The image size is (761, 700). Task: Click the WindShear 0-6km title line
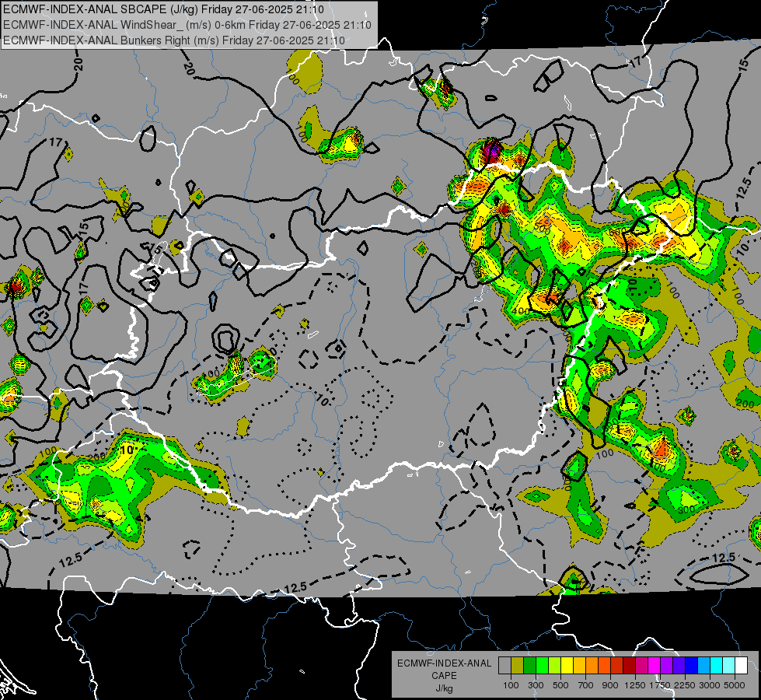(x=187, y=25)
